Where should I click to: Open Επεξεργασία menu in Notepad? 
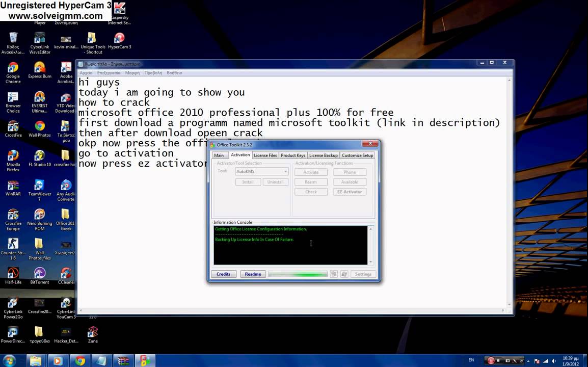click(109, 73)
